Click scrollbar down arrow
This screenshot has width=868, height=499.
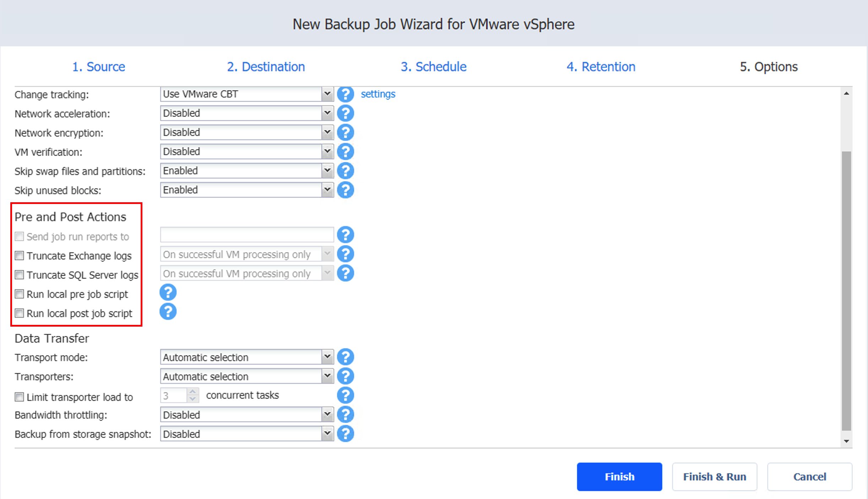847,441
